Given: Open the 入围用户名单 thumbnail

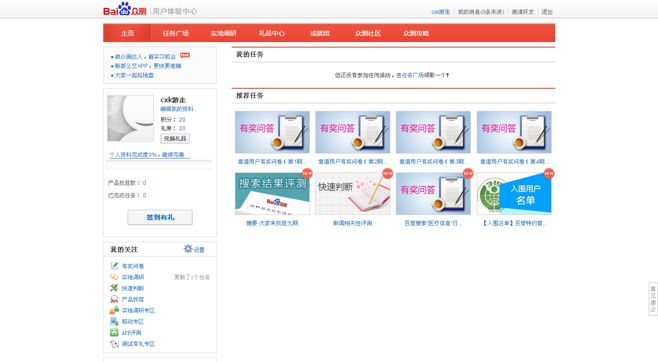Looking at the screenshot, I should (514, 193).
